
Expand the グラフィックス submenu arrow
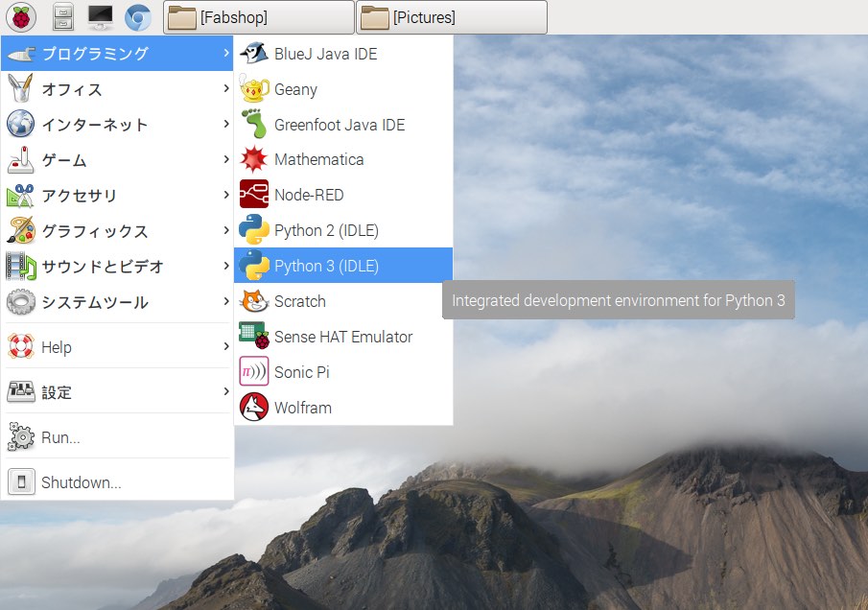225,230
